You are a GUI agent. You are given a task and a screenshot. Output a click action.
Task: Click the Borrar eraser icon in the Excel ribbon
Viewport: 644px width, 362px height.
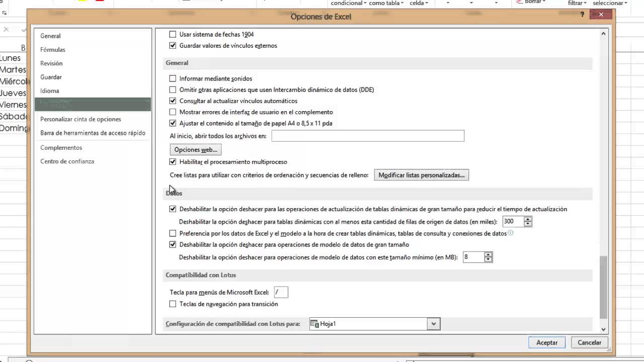[x=519, y=2]
